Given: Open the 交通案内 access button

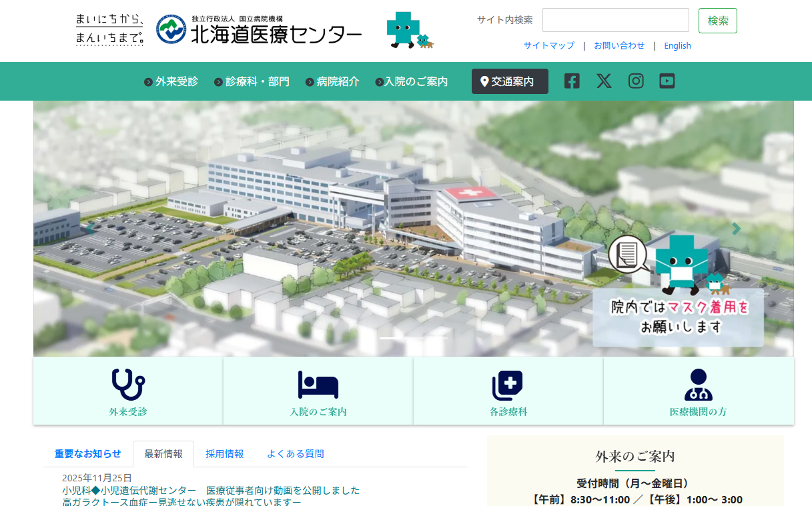Looking at the screenshot, I should tap(510, 81).
